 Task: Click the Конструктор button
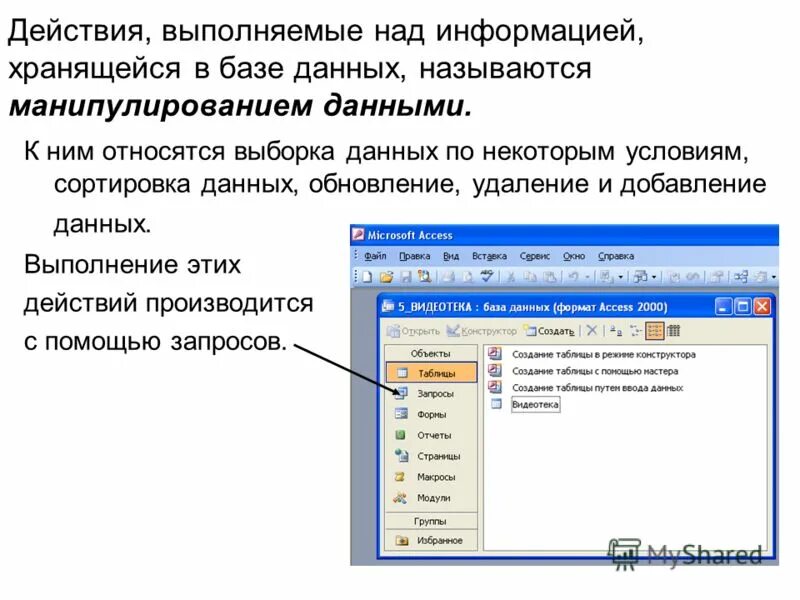pyautogui.click(x=482, y=331)
